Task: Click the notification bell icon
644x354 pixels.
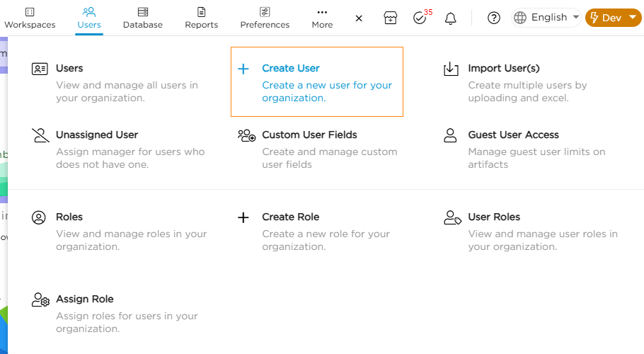Action: click(450, 18)
